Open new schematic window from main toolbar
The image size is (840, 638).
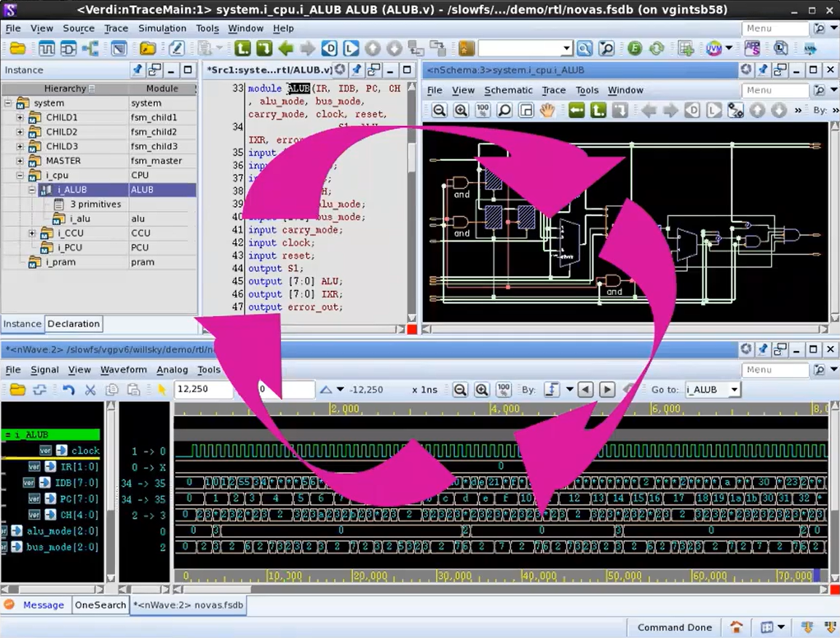point(68,49)
